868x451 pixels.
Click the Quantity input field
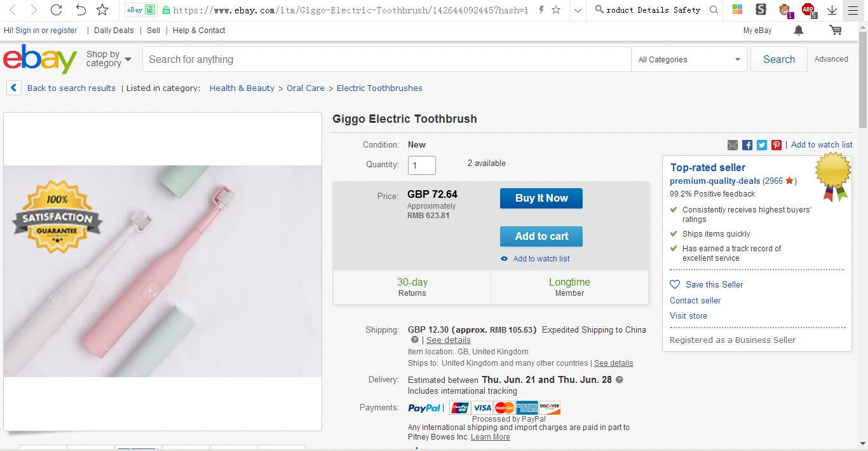point(421,165)
